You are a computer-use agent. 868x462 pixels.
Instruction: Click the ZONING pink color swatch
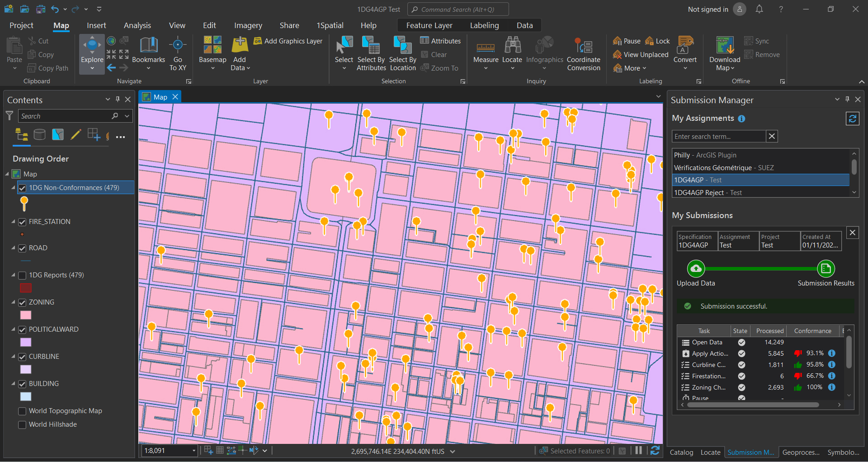tap(26, 315)
